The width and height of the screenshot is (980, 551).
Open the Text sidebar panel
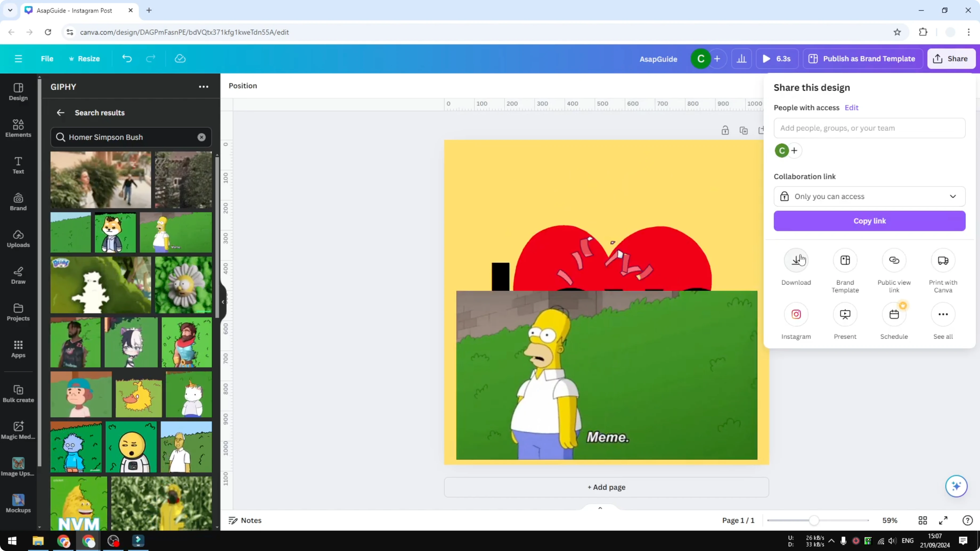[18, 165]
